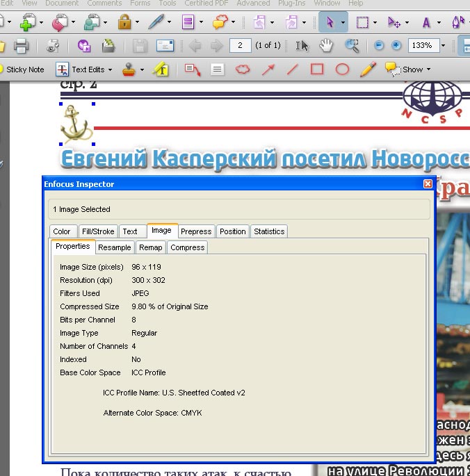Image resolution: width=470 pixels, height=476 pixels.
Task: Click the Comment speech bubble icon in top toolbar
Action: 220,22
